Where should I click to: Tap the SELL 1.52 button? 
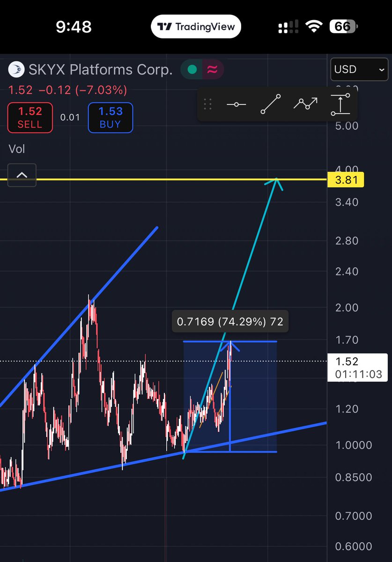(30, 117)
